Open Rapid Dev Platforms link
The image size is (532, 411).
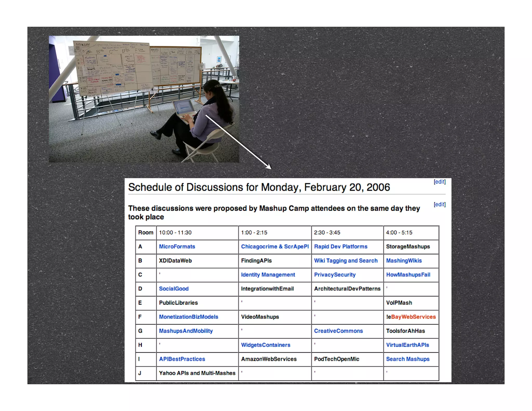(341, 247)
